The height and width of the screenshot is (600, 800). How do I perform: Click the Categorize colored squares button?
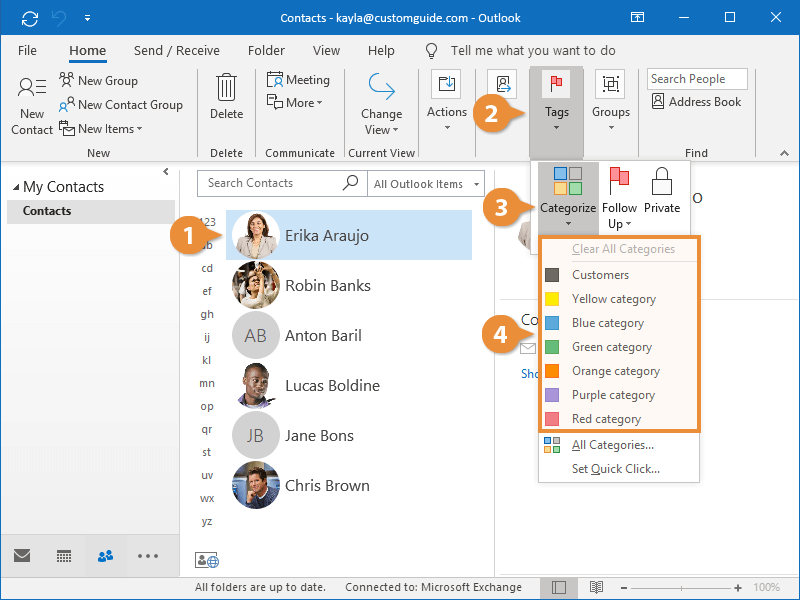tap(568, 196)
